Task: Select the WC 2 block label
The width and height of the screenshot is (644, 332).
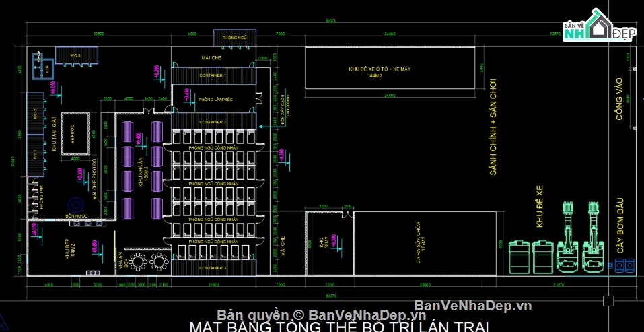Action: click(x=35, y=113)
